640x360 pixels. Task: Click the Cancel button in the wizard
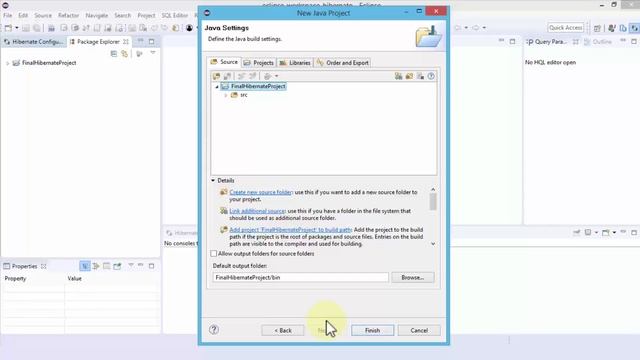[419, 330]
